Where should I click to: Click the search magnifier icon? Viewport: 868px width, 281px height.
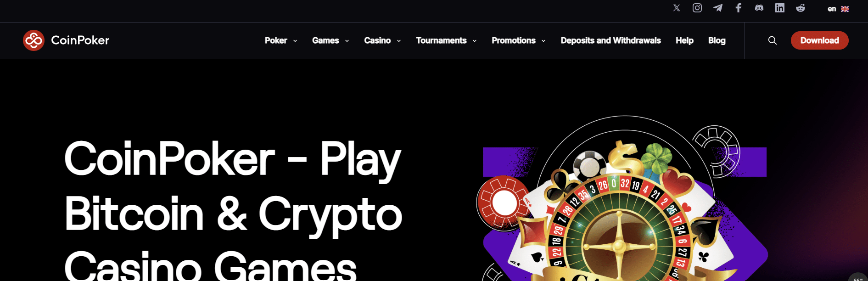point(773,40)
